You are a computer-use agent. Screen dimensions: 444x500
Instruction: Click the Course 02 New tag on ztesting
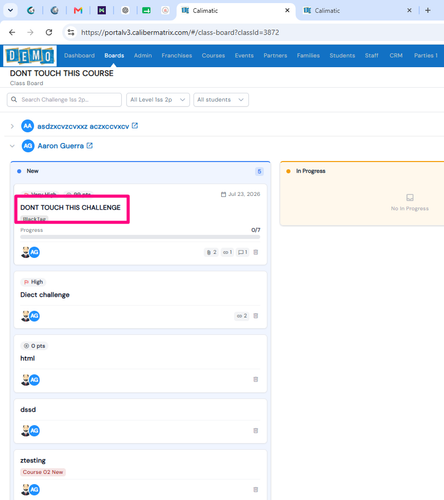point(43,472)
